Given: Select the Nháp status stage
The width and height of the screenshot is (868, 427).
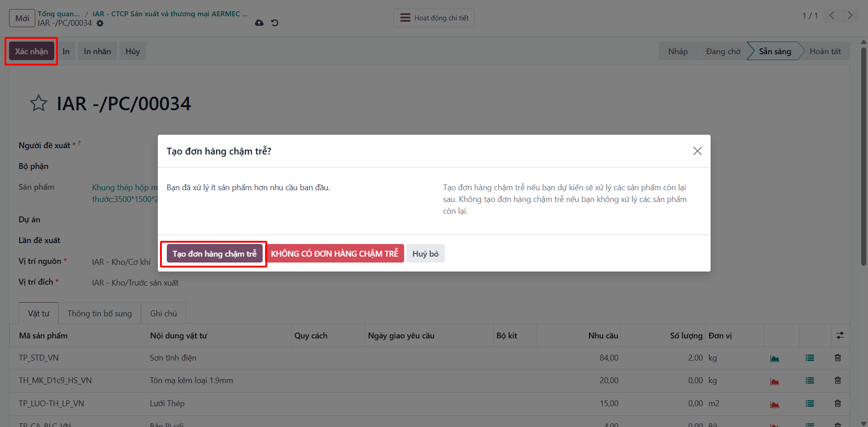Looking at the screenshot, I should coord(678,51).
